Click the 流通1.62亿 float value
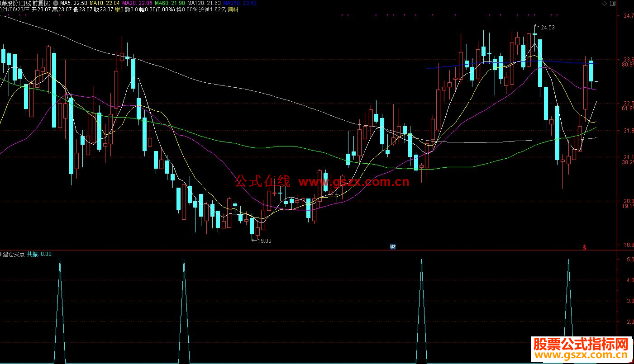This screenshot has height=364, width=634. 212,9
